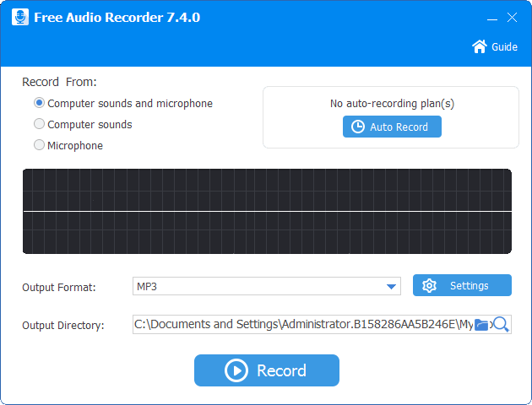Click the audio waveform display area
Viewport: 532px width, 405px height.
click(267, 211)
